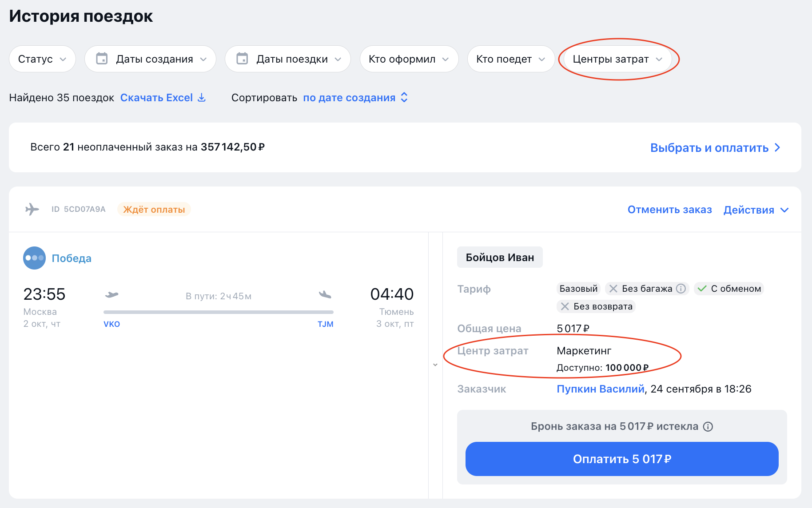Expand the 'Центры затрат' filter
The width and height of the screenshot is (812, 508).
click(x=617, y=59)
